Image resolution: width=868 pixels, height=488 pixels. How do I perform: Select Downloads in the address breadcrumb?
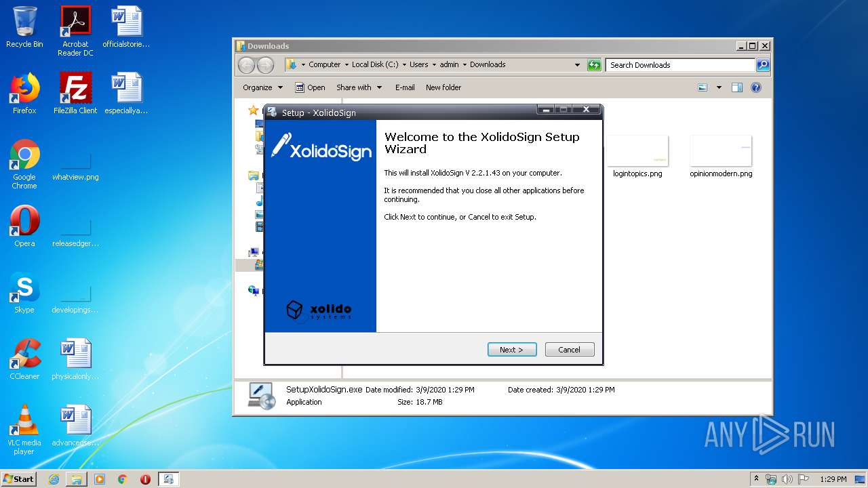click(488, 65)
